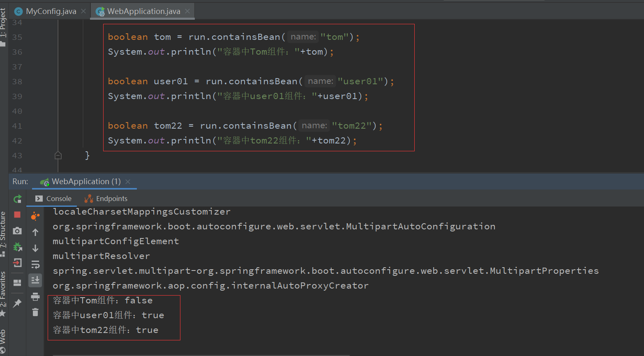The height and width of the screenshot is (356, 644).
Task: Click the "user01" string literal on line 38
Action: 360,81
